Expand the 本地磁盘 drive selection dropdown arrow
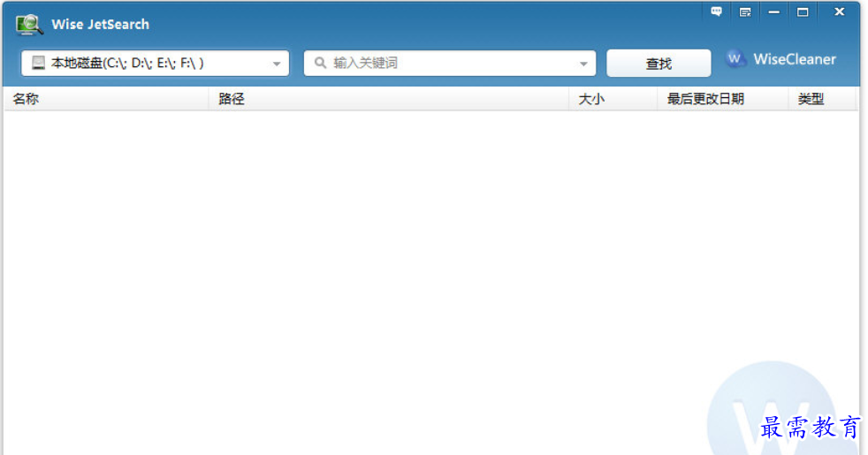Viewport: 868px width, 455px height. tap(277, 64)
